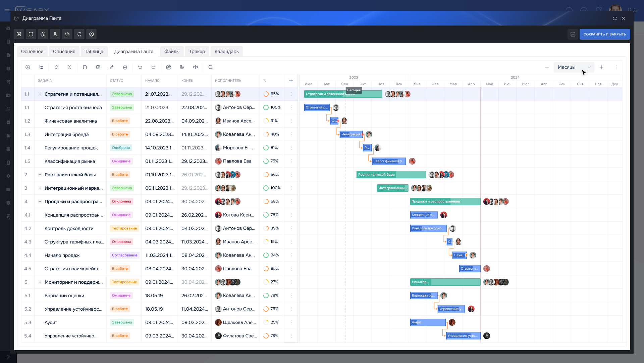The height and width of the screenshot is (363, 644).
Task: Click 'Сохранить и закрыть' button
Action: pyautogui.click(x=604, y=34)
